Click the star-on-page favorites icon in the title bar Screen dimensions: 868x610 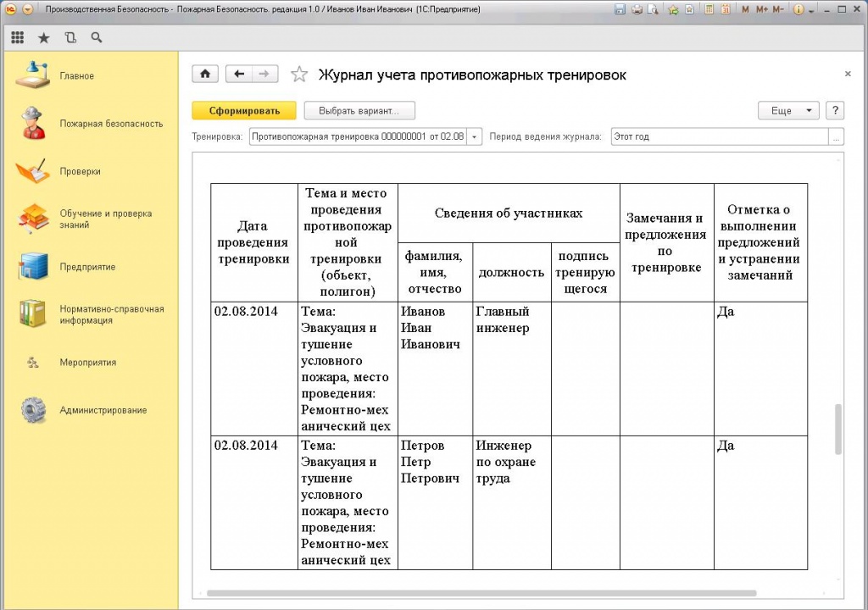click(690, 9)
